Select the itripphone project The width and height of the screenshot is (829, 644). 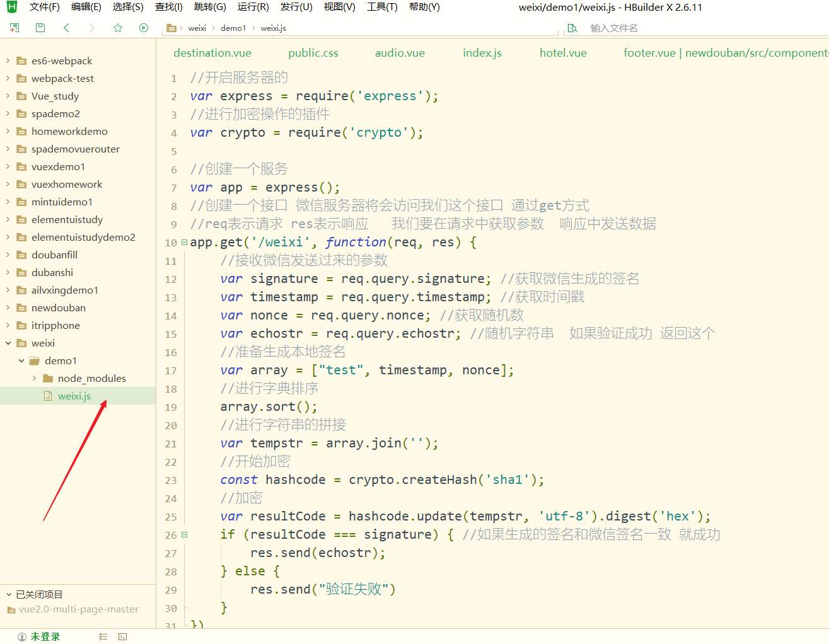pyautogui.click(x=55, y=326)
